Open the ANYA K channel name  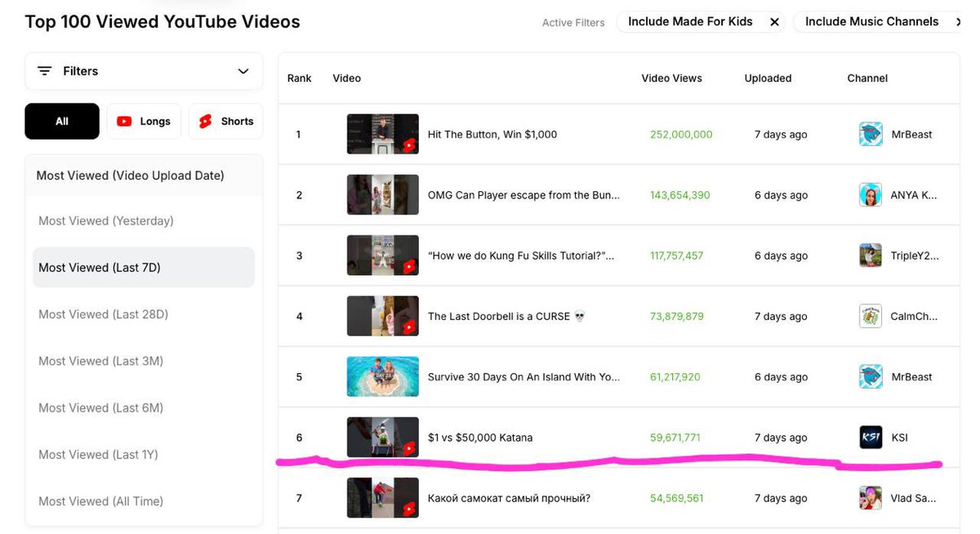pos(914,195)
